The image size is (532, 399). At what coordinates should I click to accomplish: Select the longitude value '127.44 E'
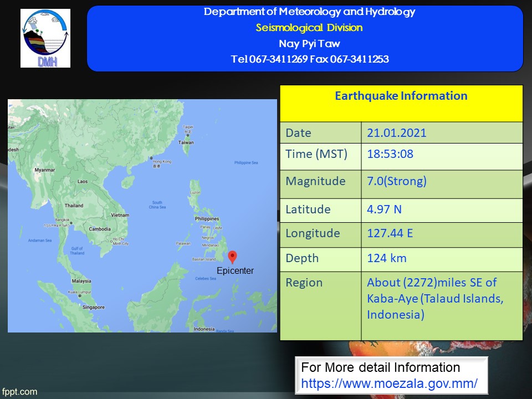click(390, 233)
